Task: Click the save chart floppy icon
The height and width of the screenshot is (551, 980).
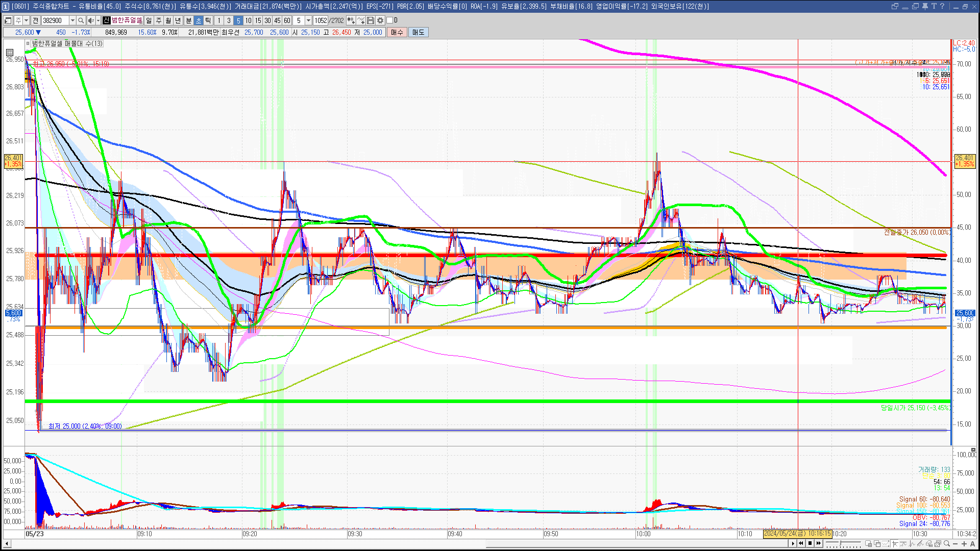Action: coord(371,20)
